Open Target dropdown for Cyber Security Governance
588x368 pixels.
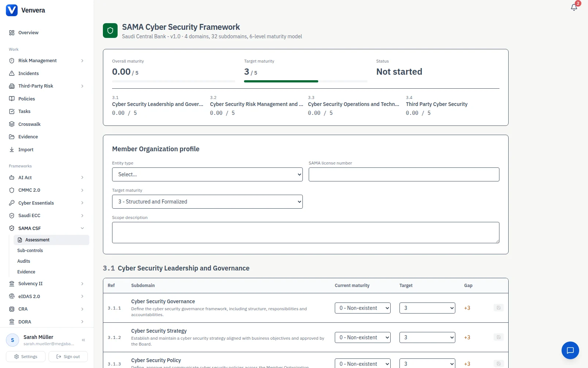click(x=427, y=308)
